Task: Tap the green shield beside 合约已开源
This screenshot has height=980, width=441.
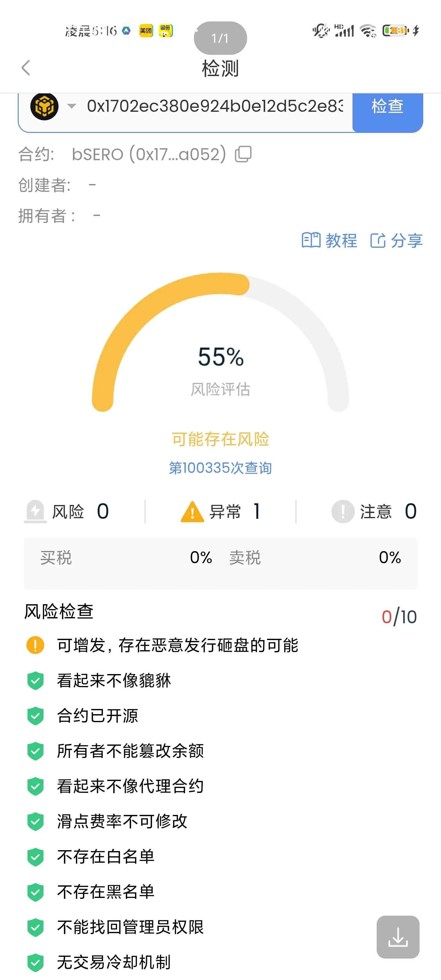Action: click(x=36, y=716)
